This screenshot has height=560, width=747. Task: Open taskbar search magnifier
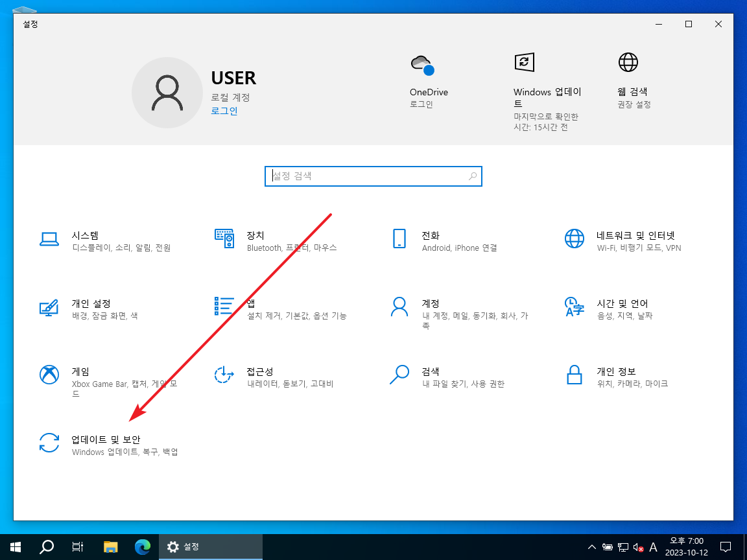pyautogui.click(x=46, y=546)
